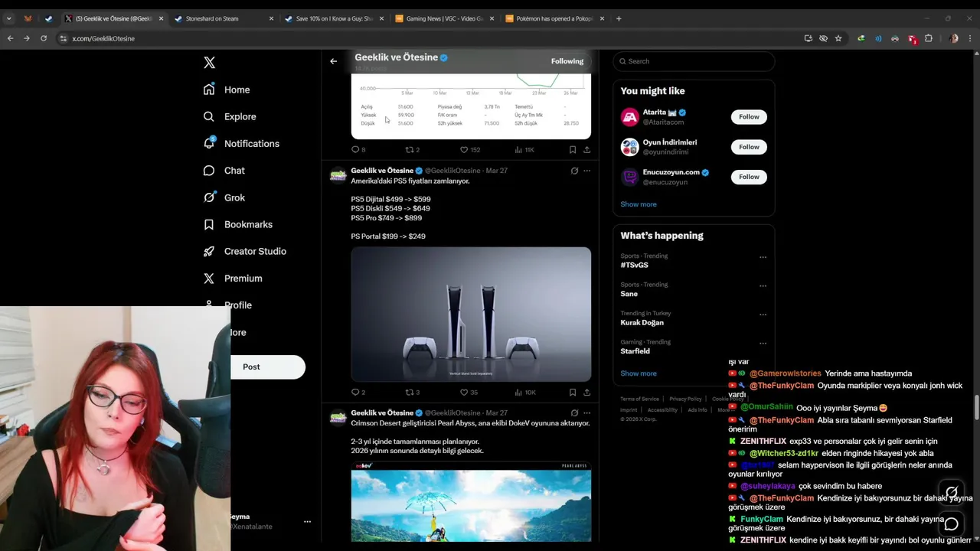Open more options for the Starfield trend
This screenshot has width=980, height=551.
point(763,344)
